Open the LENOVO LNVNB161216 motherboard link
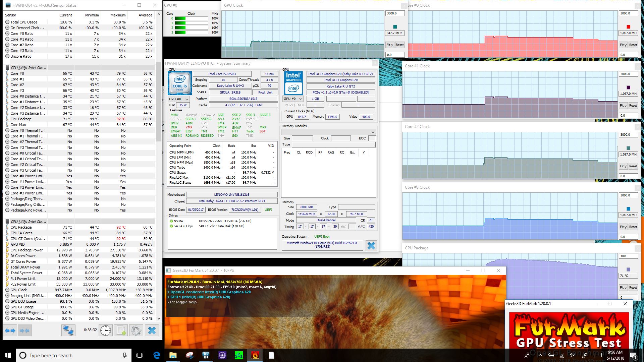The width and height of the screenshot is (644, 362). [231, 195]
